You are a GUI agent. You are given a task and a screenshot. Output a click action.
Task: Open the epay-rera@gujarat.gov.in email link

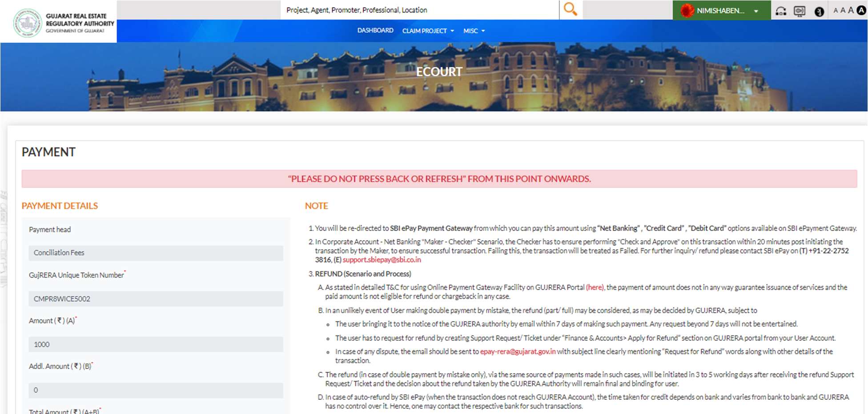(x=518, y=351)
